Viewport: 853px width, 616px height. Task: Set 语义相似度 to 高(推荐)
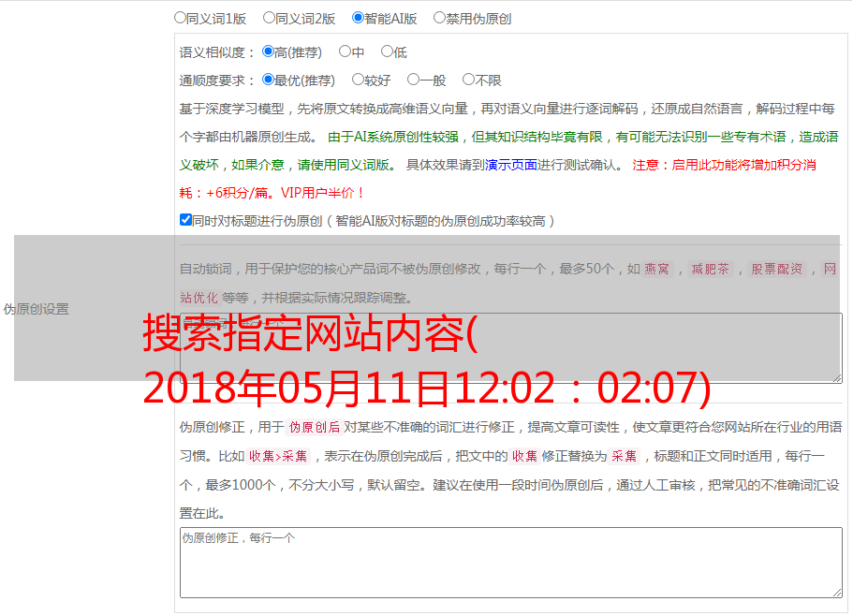pos(268,51)
